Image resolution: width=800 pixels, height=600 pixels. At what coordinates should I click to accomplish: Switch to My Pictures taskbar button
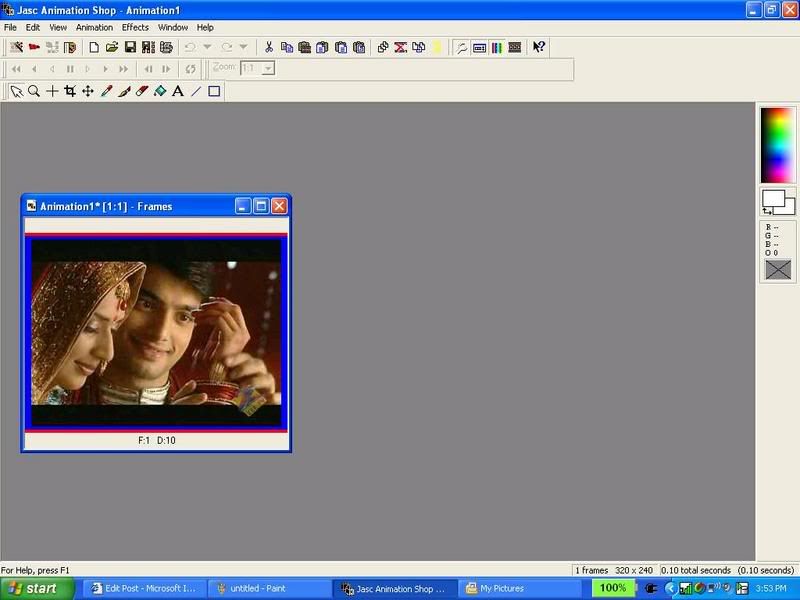(x=519, y=589)
